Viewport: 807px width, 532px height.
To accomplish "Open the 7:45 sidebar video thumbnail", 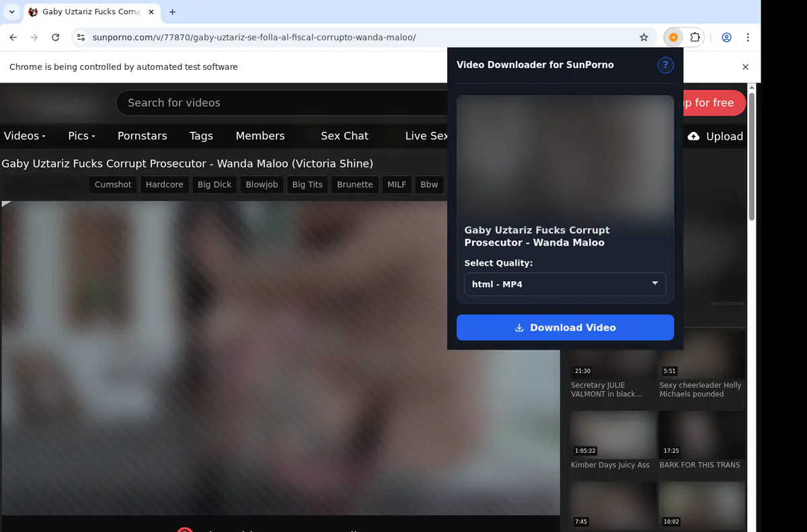I will click(613, 505).
